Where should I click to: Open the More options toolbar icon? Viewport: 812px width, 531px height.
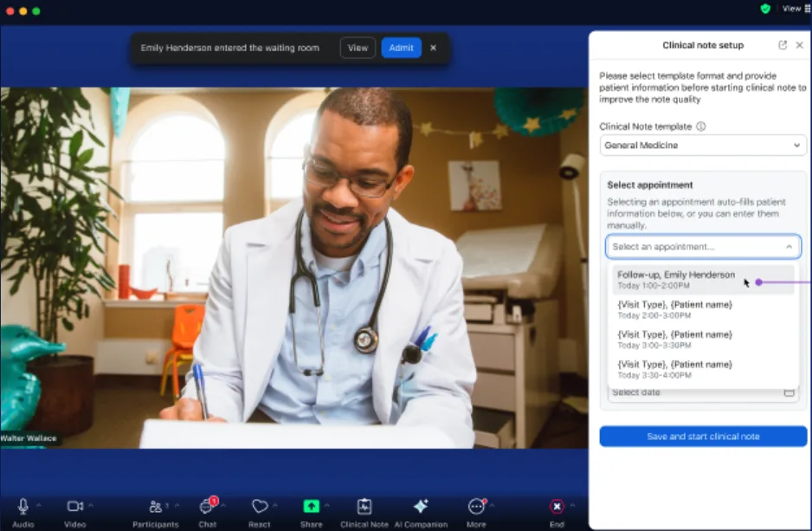pyautogui.click(x=476, y=506)
